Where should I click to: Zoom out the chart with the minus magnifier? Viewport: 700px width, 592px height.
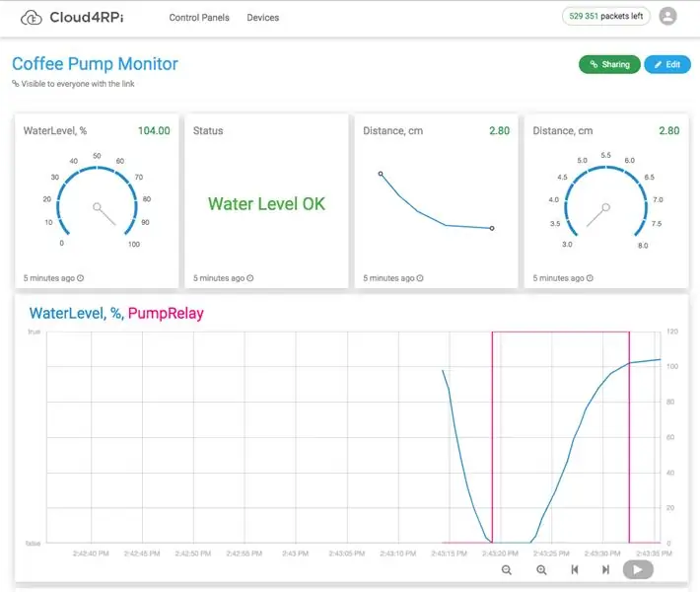pos(506,569)
